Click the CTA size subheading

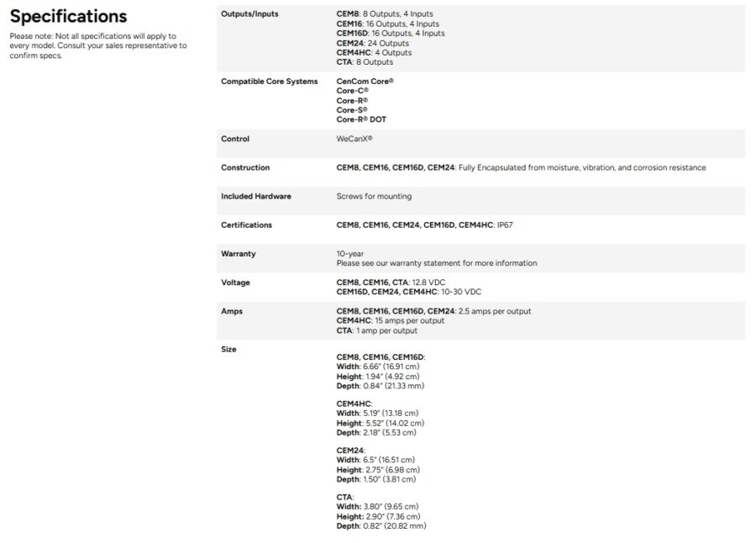click(x=345, y=498)
